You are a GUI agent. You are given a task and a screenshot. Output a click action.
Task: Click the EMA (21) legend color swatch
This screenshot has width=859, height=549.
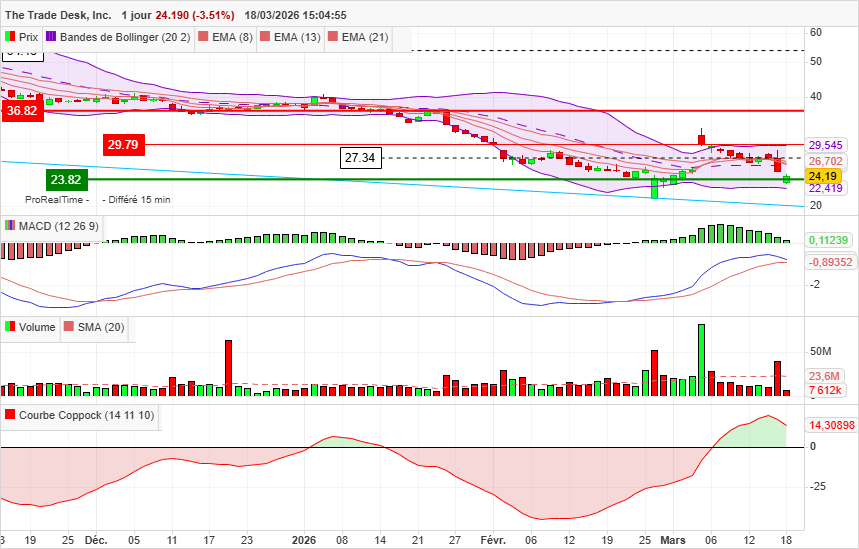click(x=333, y=37)
